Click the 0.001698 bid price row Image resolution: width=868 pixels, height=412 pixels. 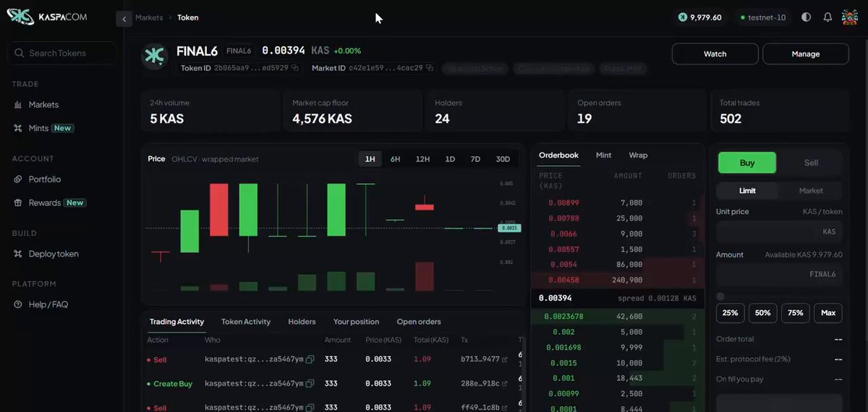[x=617, y=347]
